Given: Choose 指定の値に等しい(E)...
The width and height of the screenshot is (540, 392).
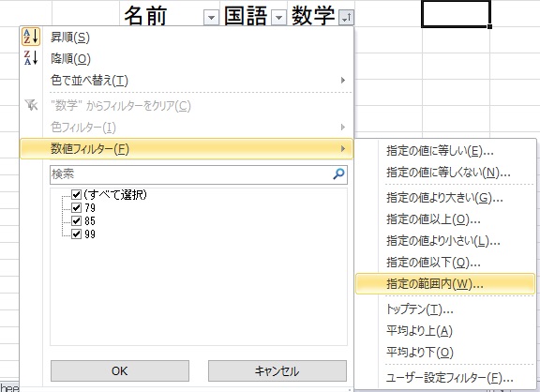Looking at the screenshot, I should click(x=445, y=151).
